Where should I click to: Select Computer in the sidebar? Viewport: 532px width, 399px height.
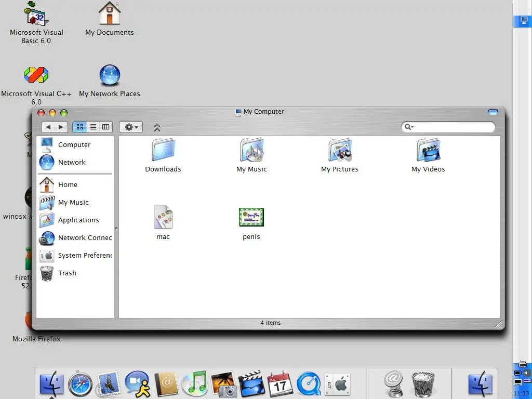75,145
